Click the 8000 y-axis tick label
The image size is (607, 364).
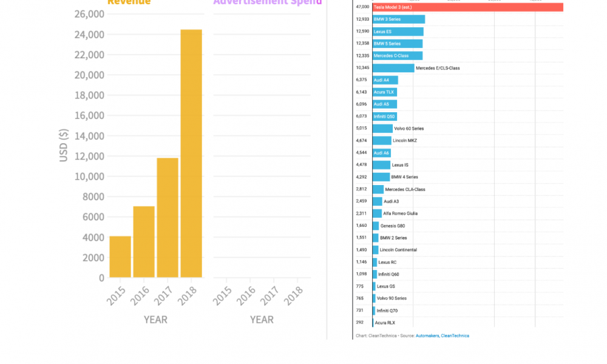[x=93, y=197]
